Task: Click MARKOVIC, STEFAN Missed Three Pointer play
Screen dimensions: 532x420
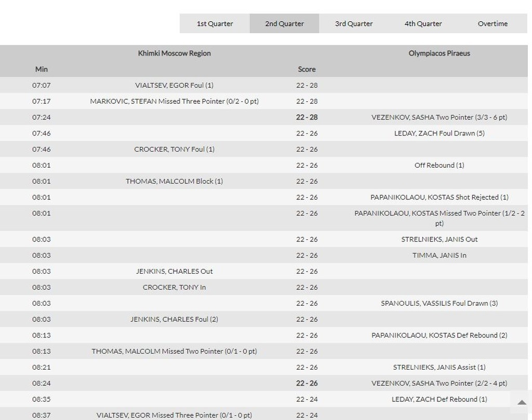Action: pos(174,101)
